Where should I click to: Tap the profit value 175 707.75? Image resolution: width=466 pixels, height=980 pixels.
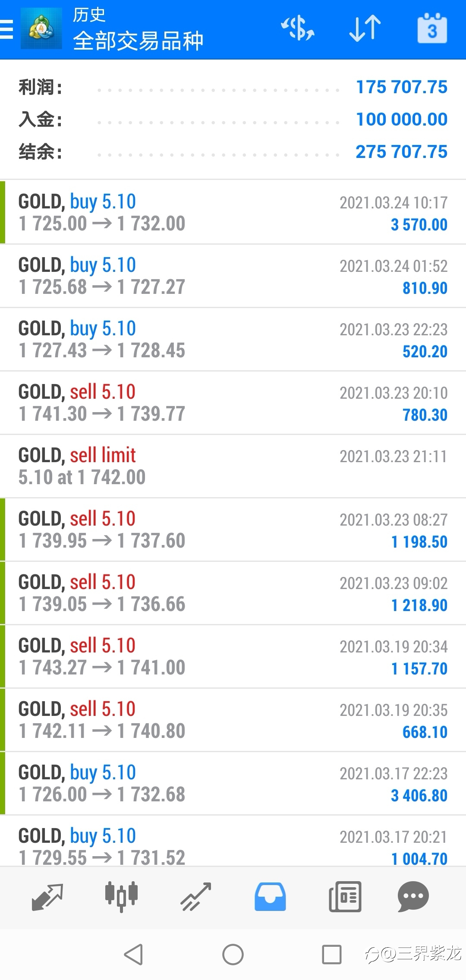pyautogui.click(x=401, y=87)
